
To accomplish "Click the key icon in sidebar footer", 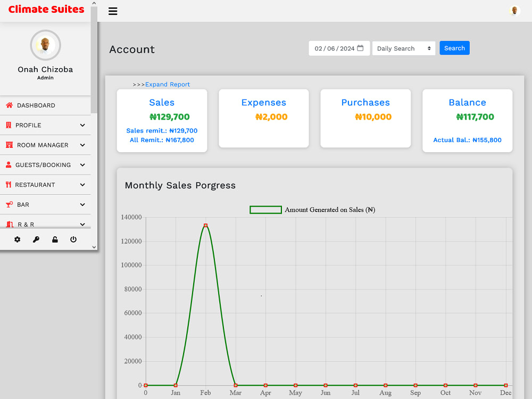I will [36, 239].
